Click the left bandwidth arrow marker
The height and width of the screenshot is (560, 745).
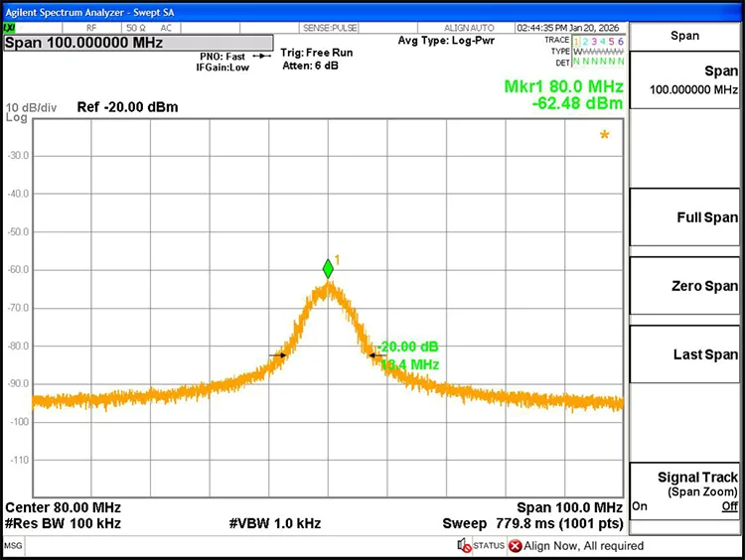click(278, 354)
